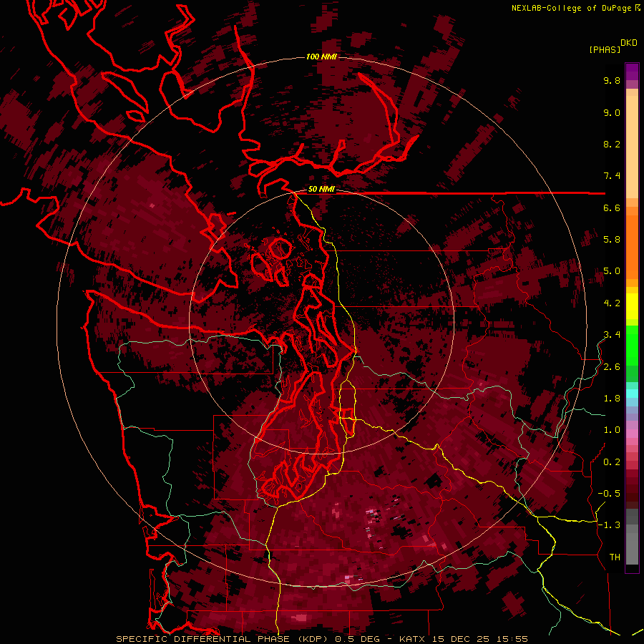Click the 6.6 legend value
The height and width of the screenshot is (644, 644).
612,208
